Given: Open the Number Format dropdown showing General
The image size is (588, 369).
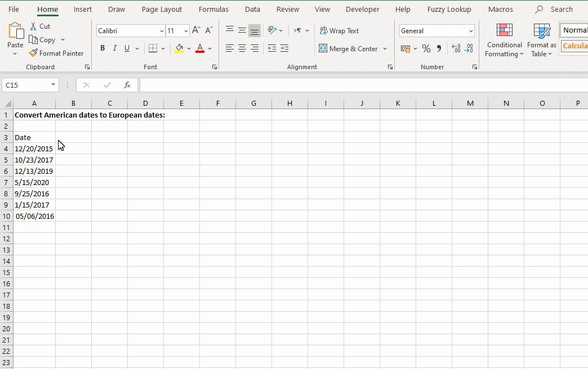Looking at the screenshot, I should coord(436,30).
